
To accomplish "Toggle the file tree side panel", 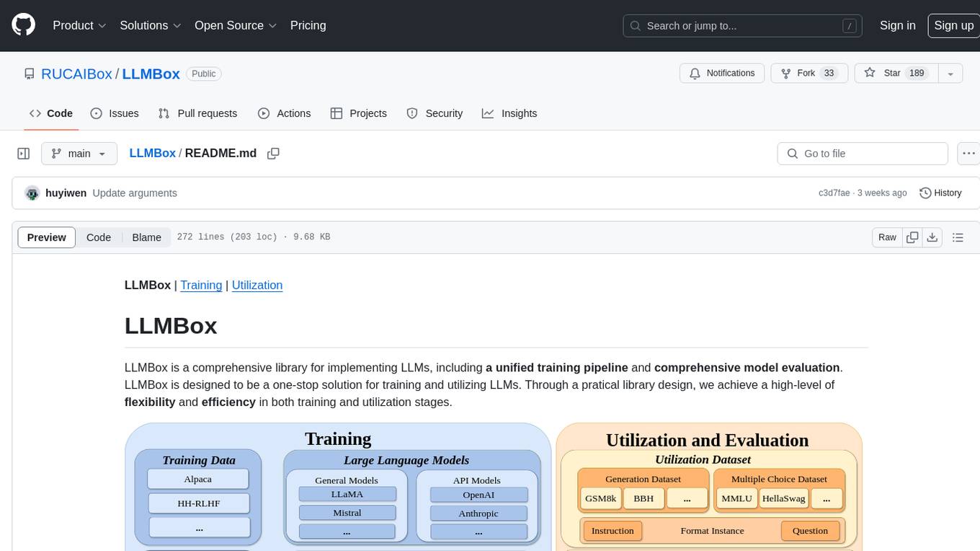I will [x=24, y=154].
